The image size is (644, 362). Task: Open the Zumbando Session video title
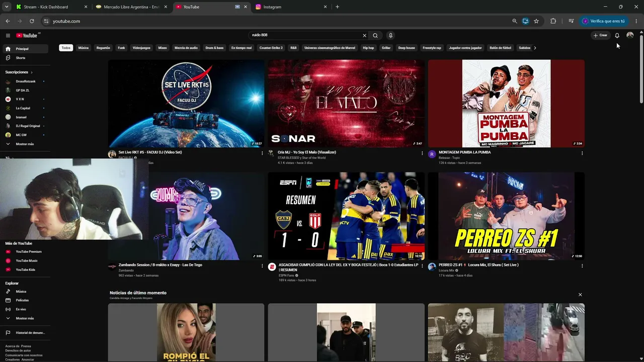coord(160,265)
